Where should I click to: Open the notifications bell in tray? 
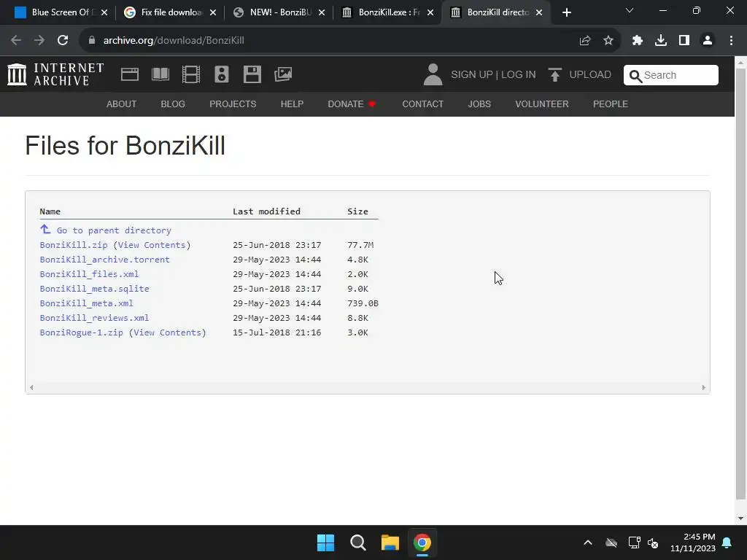(727, 542)
